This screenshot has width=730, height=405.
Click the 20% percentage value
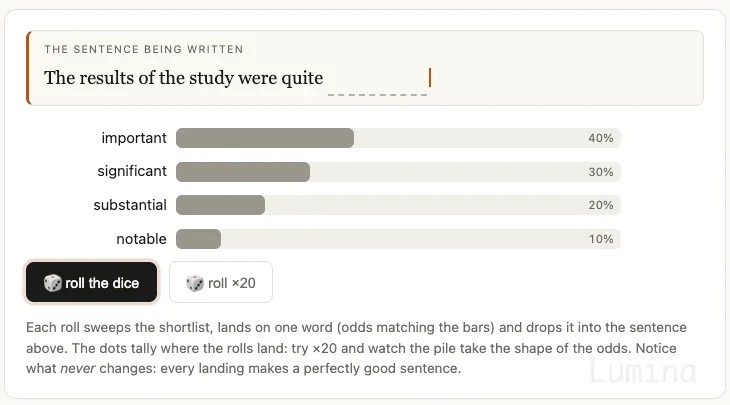pyautogui.click(x=601, y=205)
